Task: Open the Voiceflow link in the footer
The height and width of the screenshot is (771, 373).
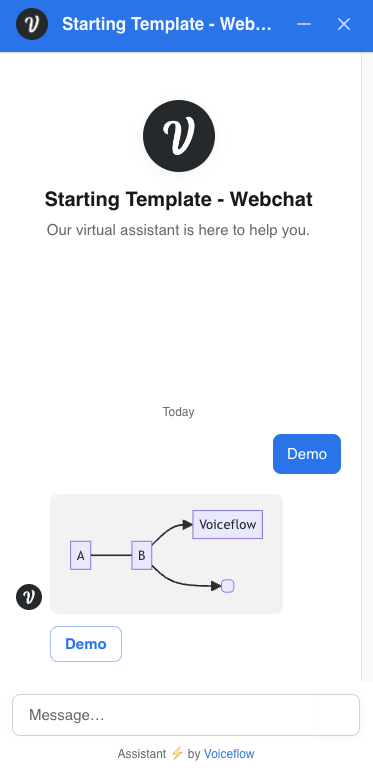Action: click(229, 753)
